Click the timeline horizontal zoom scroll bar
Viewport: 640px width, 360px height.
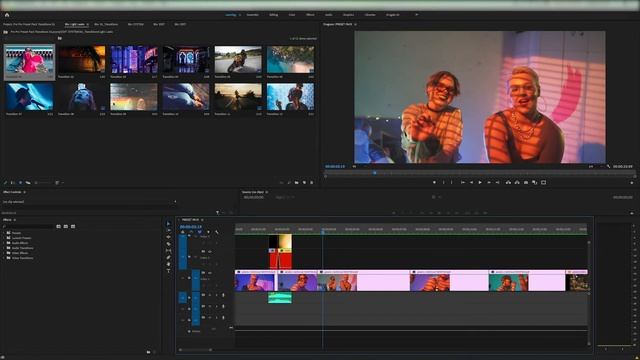[x=196, y=350]
